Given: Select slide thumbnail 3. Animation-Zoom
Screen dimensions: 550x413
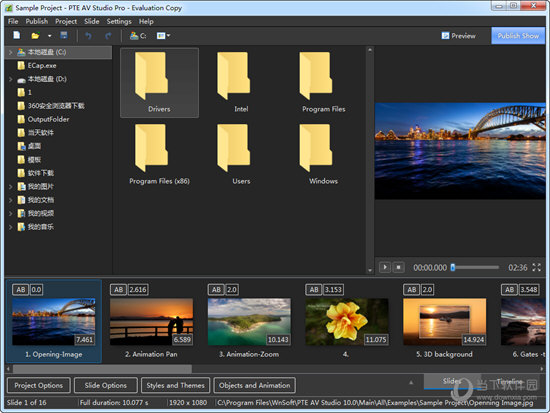Looking at the screenshot, I should tap(249, 322).
